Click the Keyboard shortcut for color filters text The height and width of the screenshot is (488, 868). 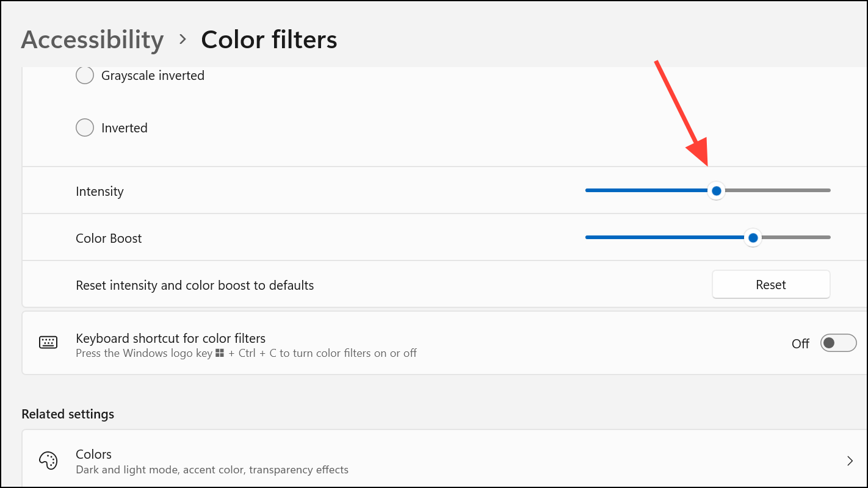point(170,338)
